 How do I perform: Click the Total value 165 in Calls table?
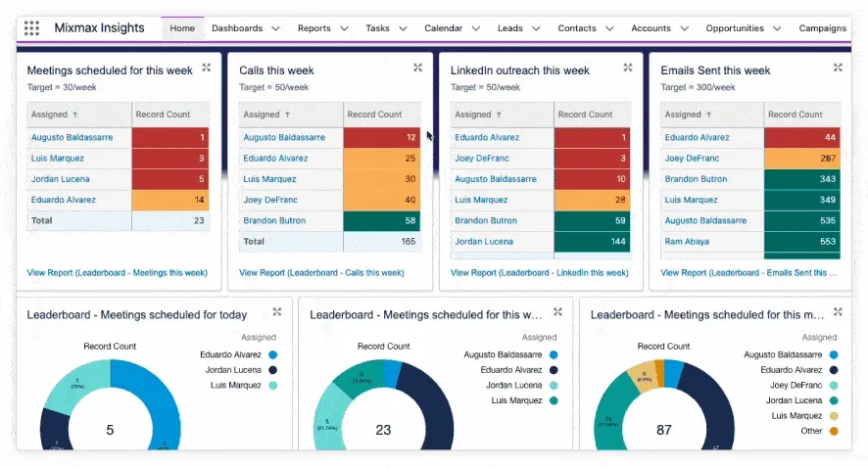(408, 242)
